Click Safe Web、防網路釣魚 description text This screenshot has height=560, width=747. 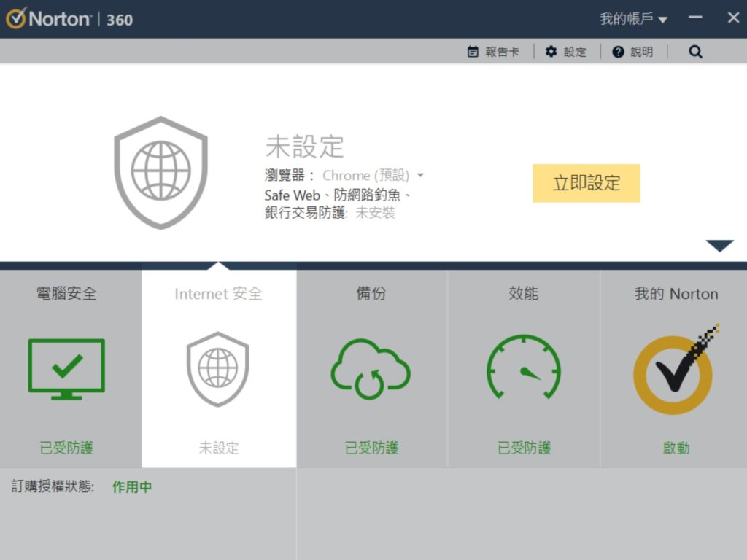tap(337, 195)
